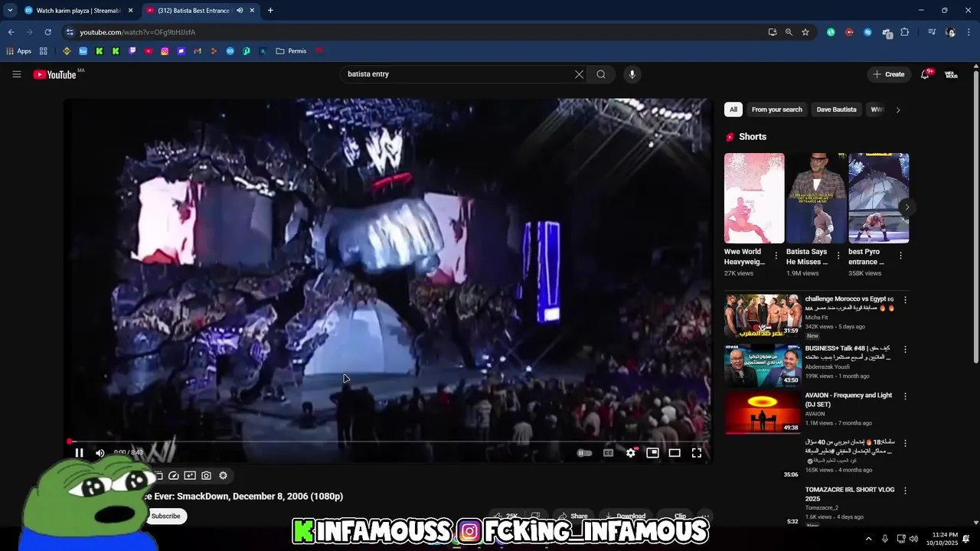This screenshot has width=980, height=551.
Task: Open the player settings gear
Action: (630, 453)
